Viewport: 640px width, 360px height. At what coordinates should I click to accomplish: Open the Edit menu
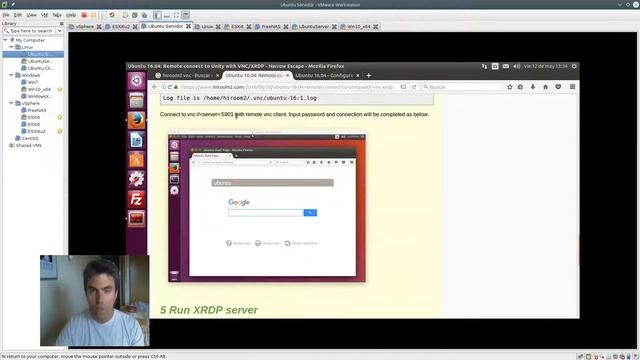point(18,15)
